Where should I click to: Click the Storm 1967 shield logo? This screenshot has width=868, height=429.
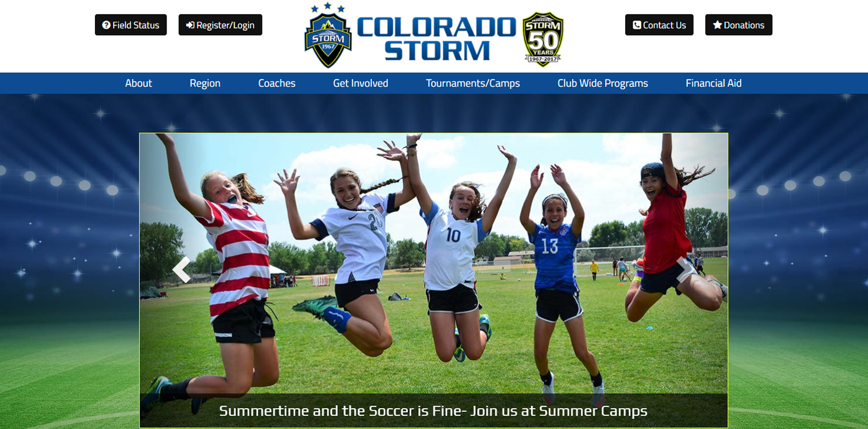[x=328, y=35]
